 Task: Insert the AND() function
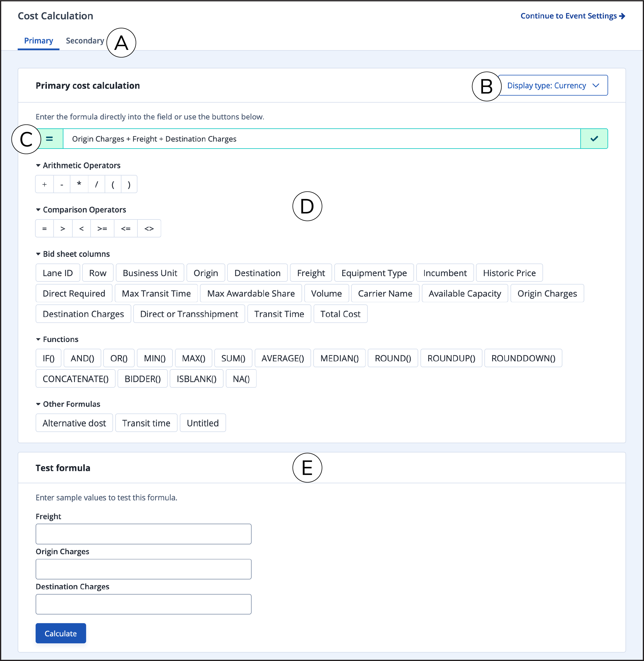click(x=82, y=359)
